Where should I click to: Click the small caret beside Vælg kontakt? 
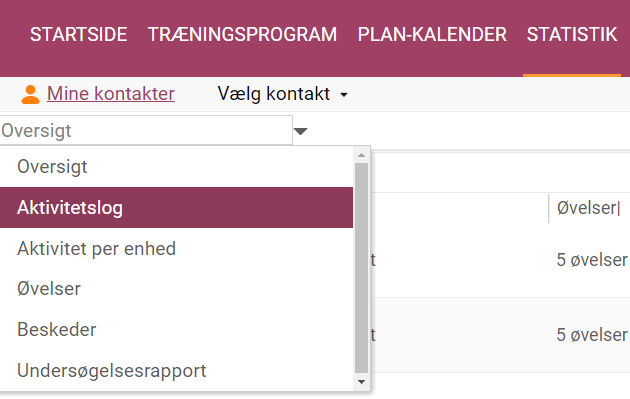344,95
